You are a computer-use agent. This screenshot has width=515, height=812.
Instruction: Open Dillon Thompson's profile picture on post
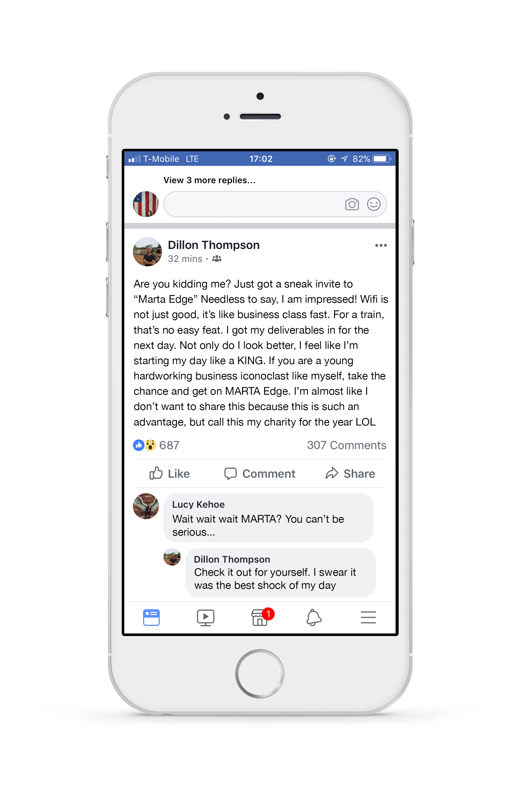coord(147,252)
